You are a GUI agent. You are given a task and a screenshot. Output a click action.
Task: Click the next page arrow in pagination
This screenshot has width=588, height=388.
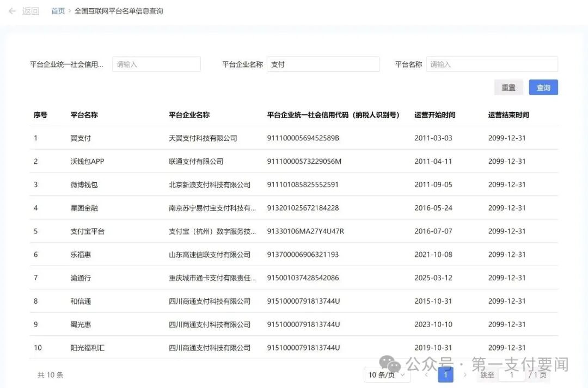coord(465,375)
